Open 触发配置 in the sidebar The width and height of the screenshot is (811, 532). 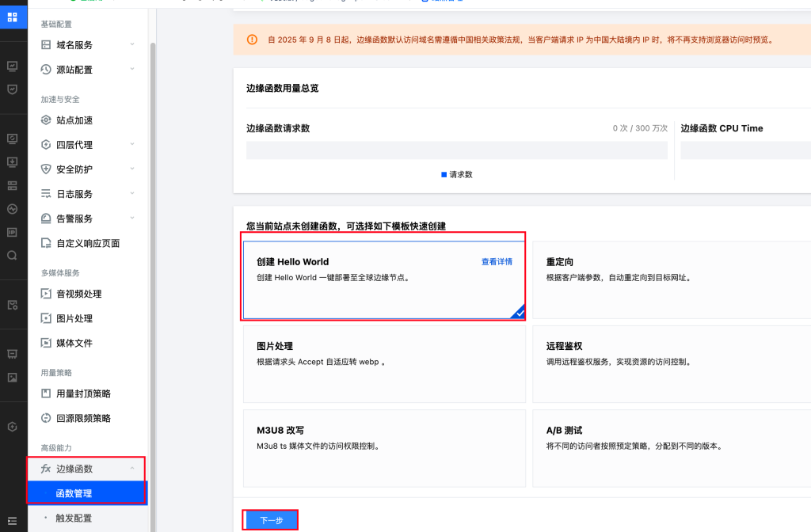click(74, 518)
